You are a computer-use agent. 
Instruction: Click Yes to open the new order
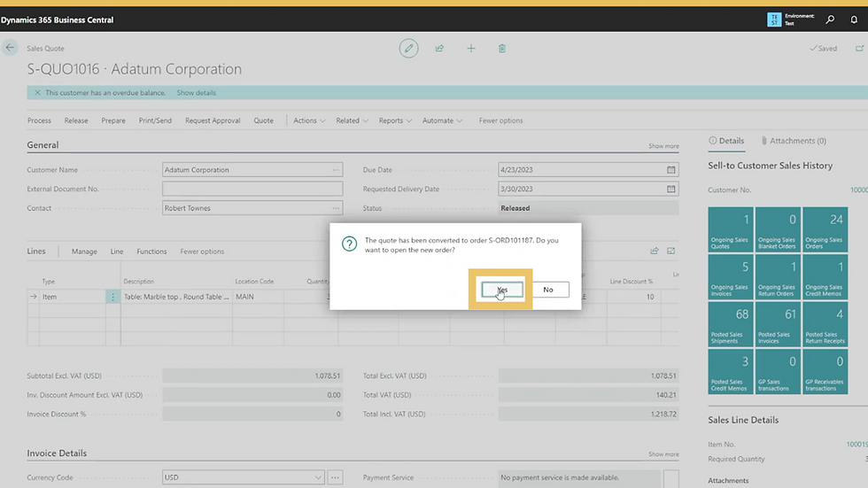[x=501, y=290]
